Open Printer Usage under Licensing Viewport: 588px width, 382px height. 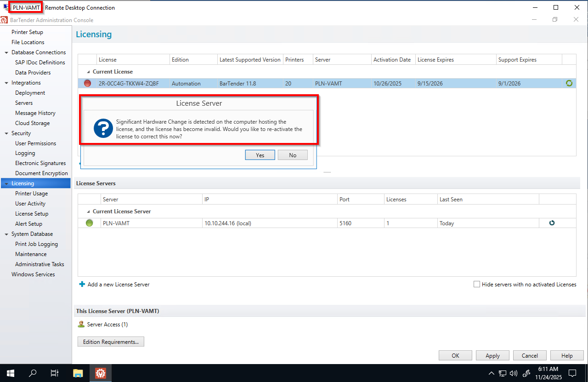tap(31, 194)
